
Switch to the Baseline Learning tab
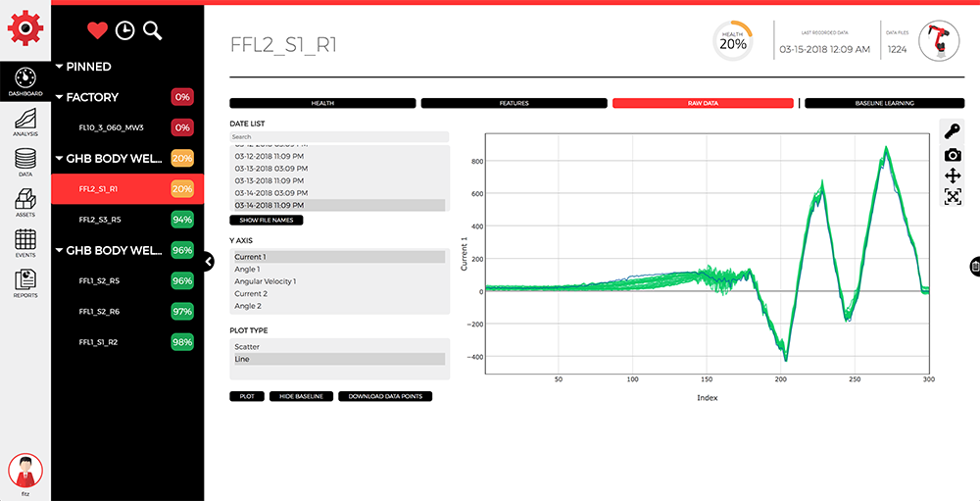884,103
